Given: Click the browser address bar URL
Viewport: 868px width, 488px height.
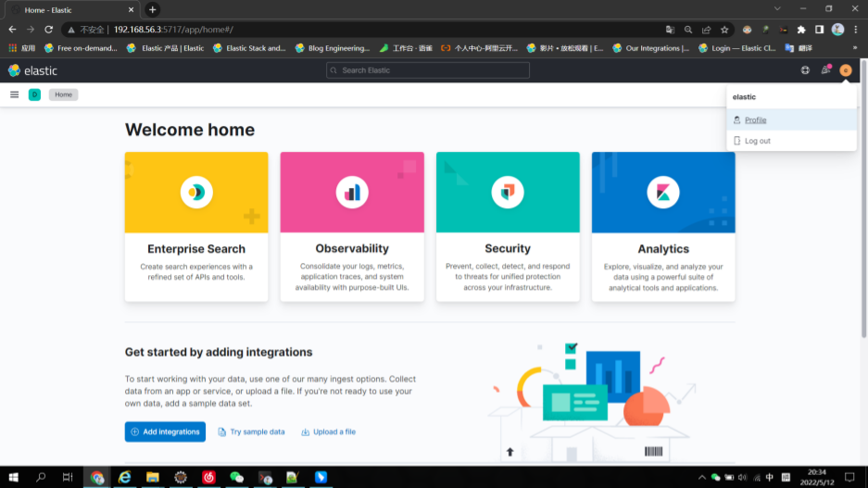Looking at the screenshot, I should click(x=173, y=30).
